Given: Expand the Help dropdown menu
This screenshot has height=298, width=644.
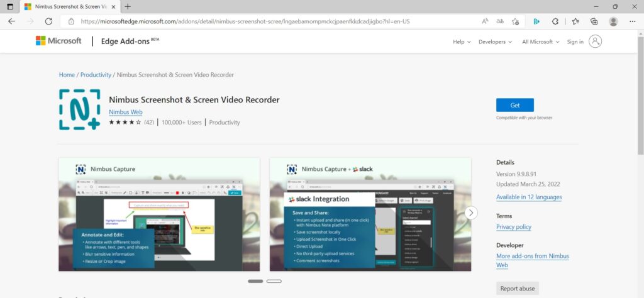Looking at the screenshot, I should pos(462,42).
